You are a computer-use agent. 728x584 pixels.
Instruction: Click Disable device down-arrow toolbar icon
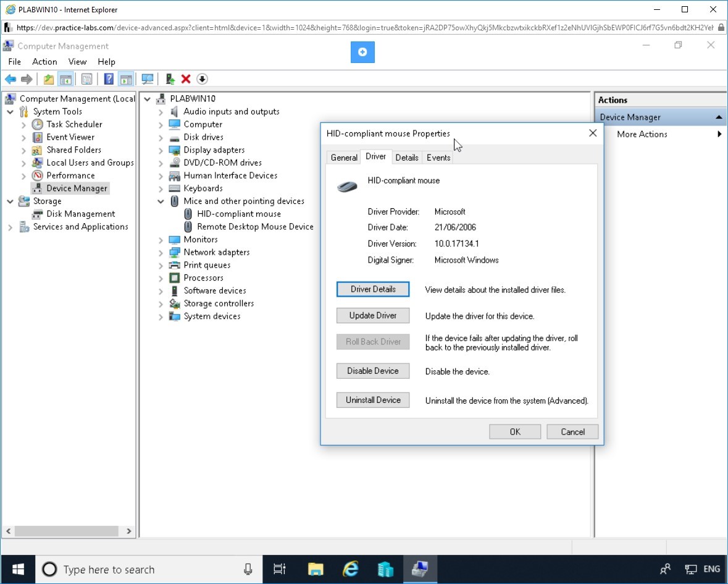tap(202, 79)
